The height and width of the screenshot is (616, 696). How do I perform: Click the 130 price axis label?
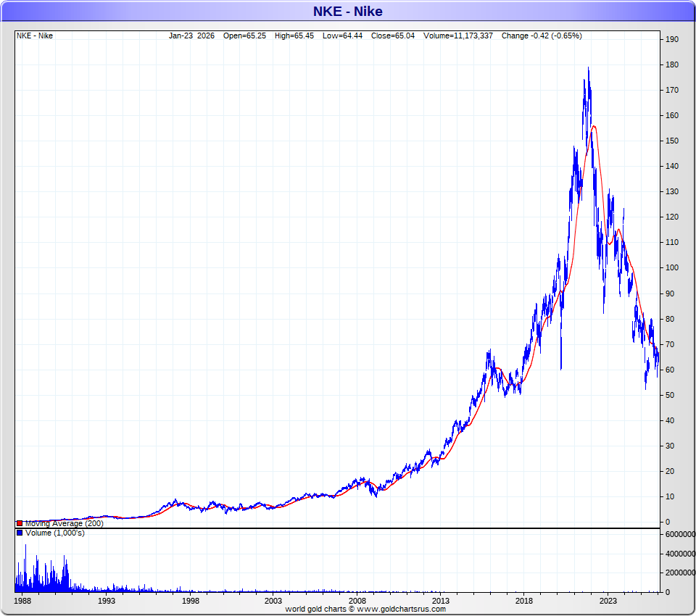pyautogui.click(x=672, y=192)
